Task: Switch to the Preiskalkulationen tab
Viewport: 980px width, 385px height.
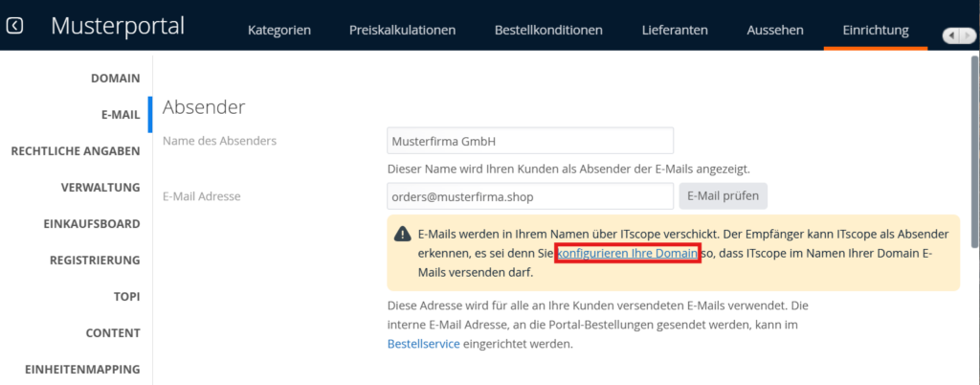Action: point(402,30)
